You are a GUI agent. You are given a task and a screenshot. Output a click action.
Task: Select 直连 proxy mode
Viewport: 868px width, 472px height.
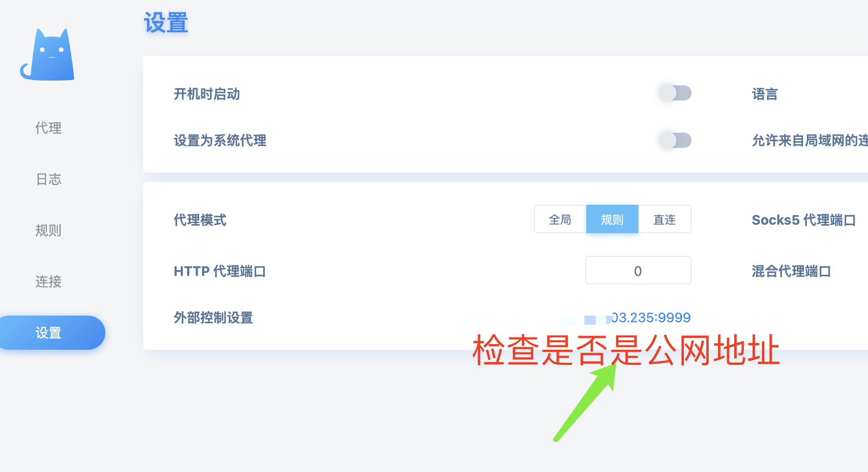point(665,219)
